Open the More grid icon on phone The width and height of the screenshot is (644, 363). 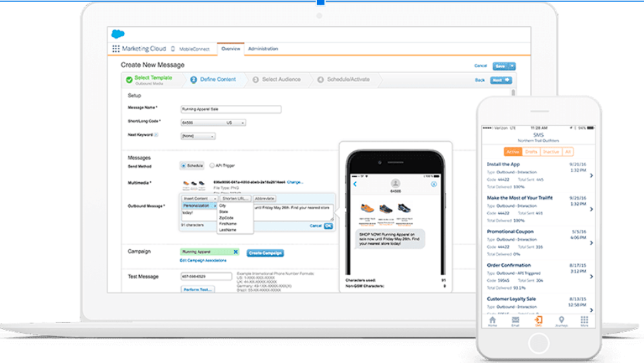584,321
